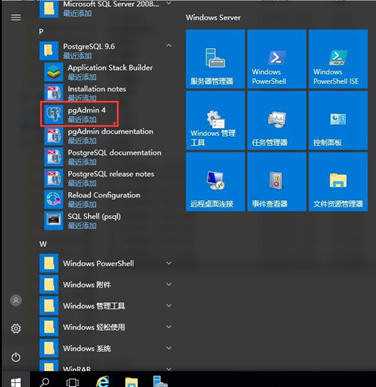This screenshot has height=387, width=376.
Task: Collapse the PostgreSQL 9.6 folder chevron
Action: pos(169,46)
